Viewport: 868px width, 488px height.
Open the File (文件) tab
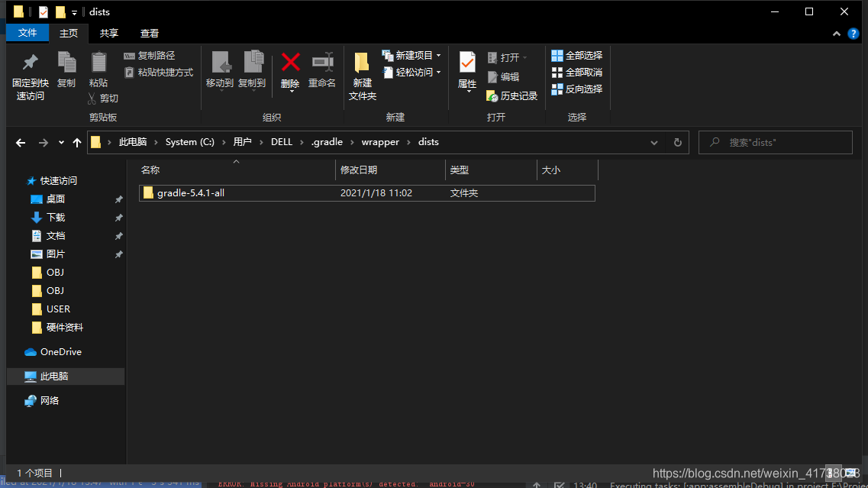point(27,34)
